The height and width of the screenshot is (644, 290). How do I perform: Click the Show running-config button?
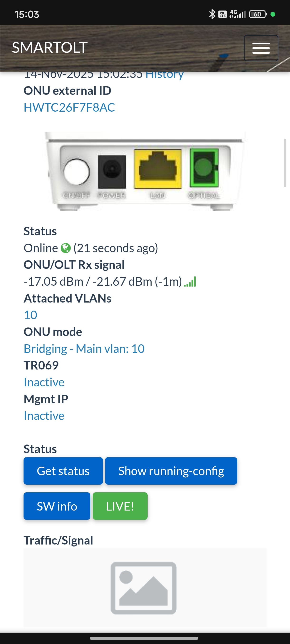[171, 471]
